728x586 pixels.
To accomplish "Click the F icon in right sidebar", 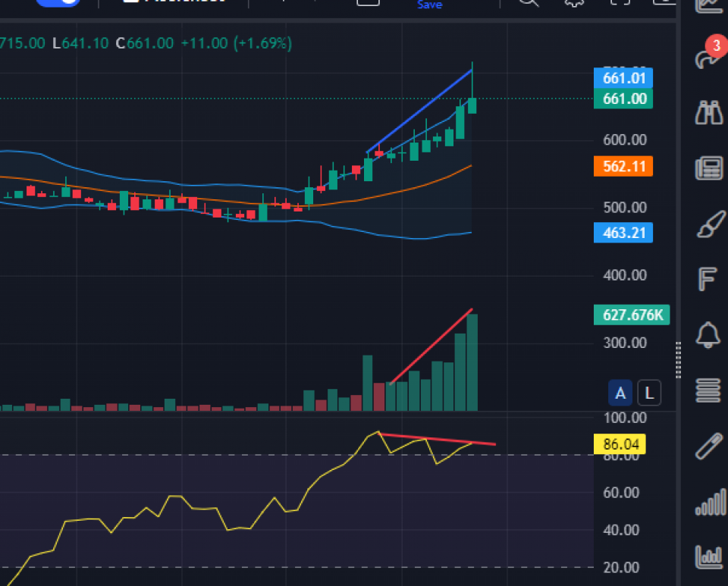I will (x=708, y=279).
